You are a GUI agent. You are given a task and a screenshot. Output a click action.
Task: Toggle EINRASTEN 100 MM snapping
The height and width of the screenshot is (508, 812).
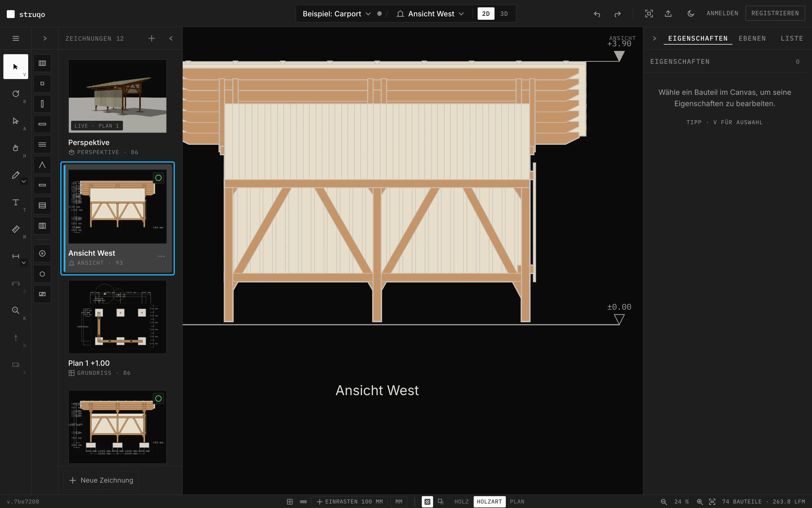tap(350, 502)
